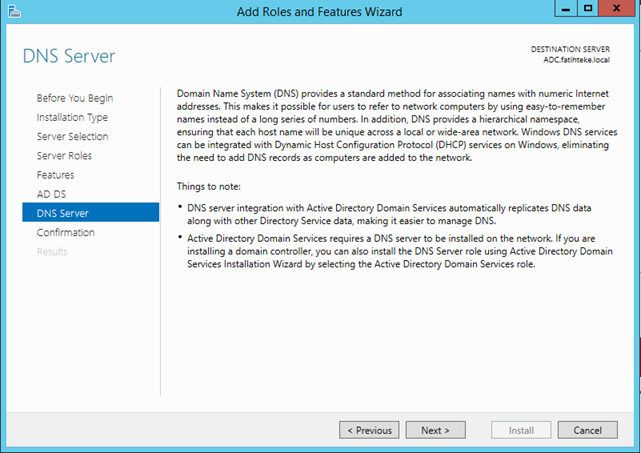This screenshot has height=453, width=641.
Task: Go to the Before You Begin step
Action: point(75,98)
